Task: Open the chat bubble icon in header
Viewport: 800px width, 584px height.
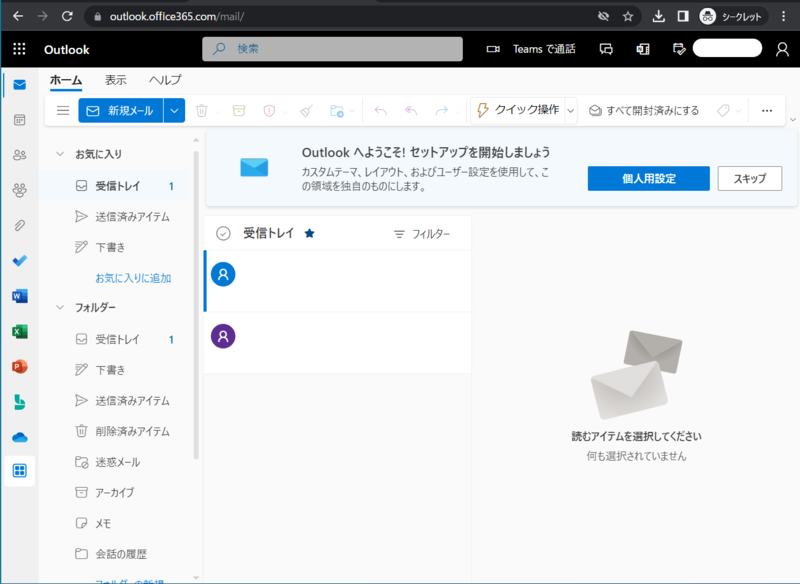Action: [606, 49]
